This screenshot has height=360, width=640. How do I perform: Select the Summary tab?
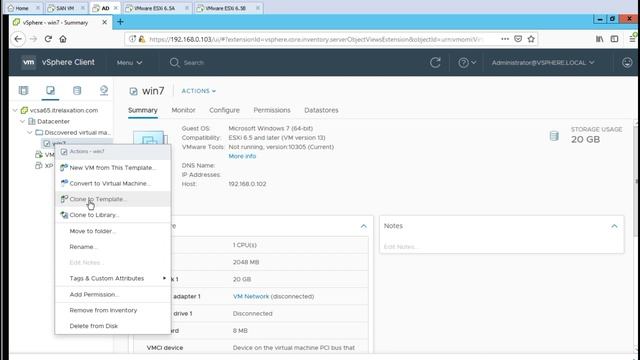(x=142, y=110)
